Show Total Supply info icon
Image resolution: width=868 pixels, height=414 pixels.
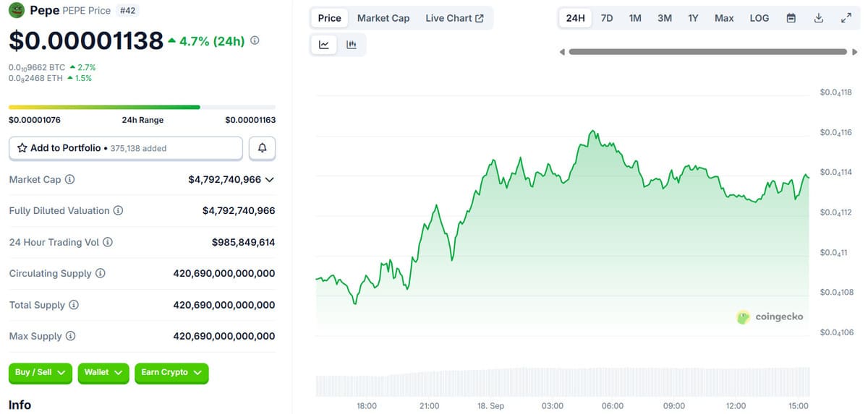tap(74, 305)
